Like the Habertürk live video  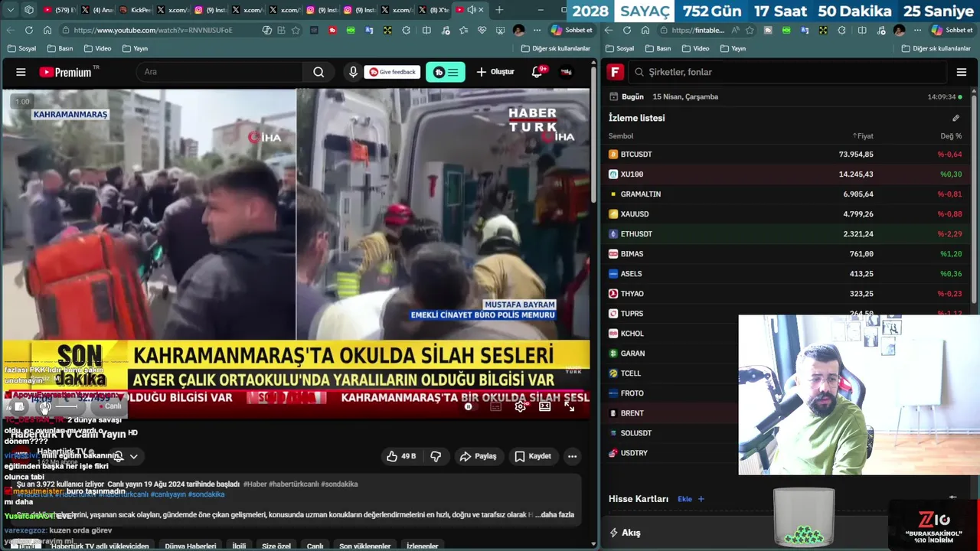pos(401,456)
